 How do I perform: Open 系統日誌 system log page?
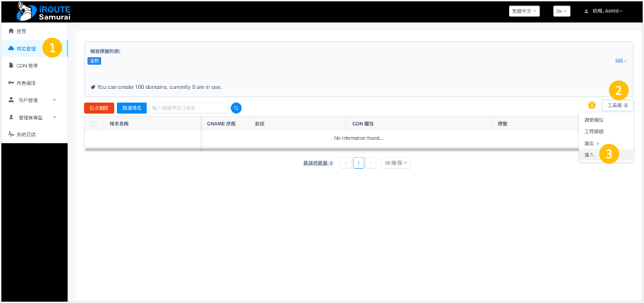coord(26,134)
